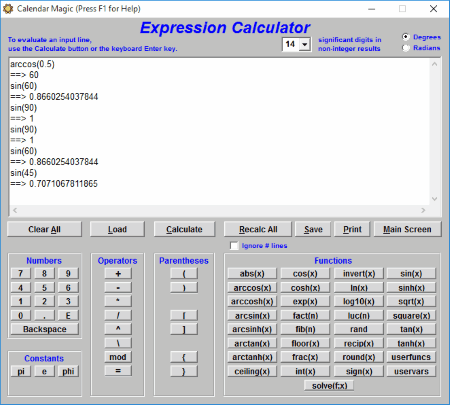Insert the ceiling(x) function

252,371
